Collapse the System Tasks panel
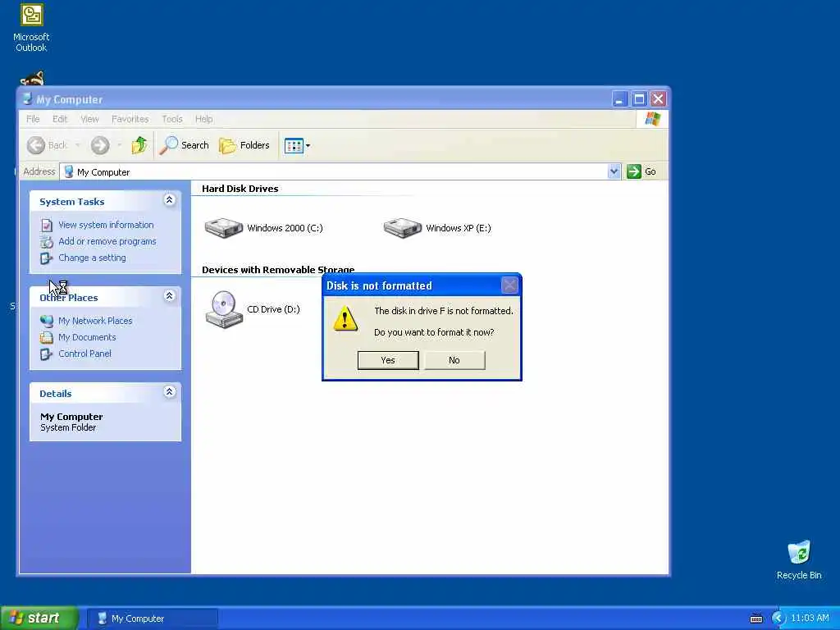The image size is (840, 630). click(x=169, y=200)
